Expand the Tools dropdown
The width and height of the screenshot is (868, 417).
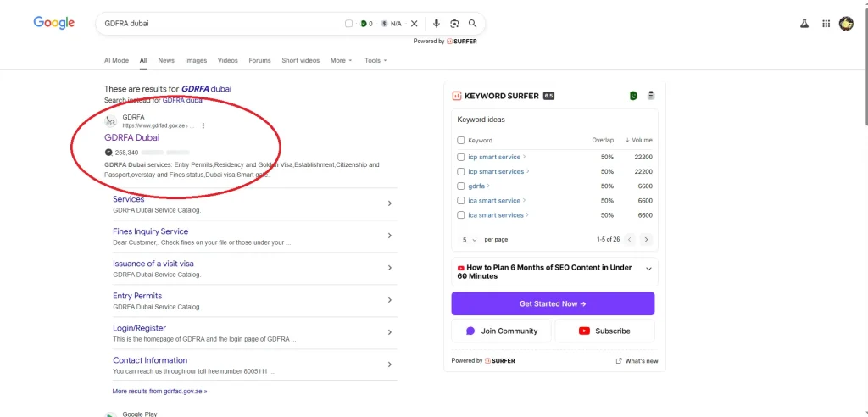[375, 60]
